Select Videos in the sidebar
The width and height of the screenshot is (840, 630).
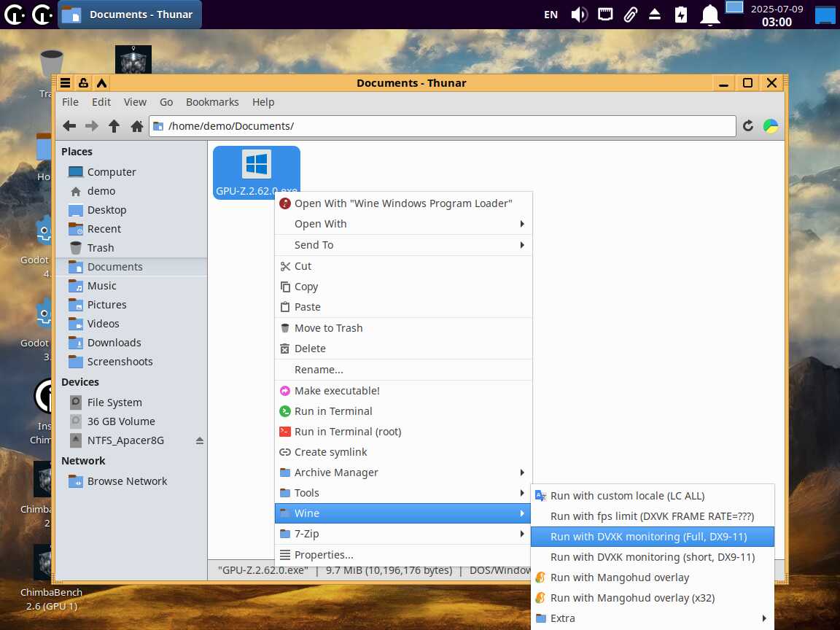pos(131,324)
